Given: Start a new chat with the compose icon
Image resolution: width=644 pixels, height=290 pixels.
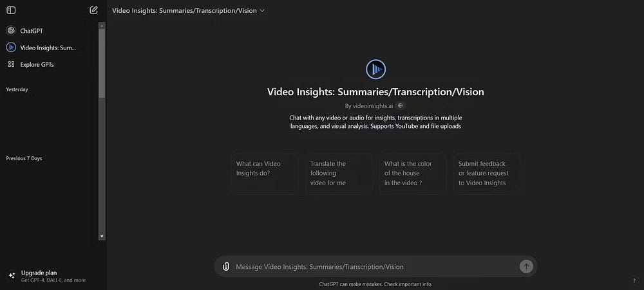Looking at the screenshot, I should click(93, 10).
